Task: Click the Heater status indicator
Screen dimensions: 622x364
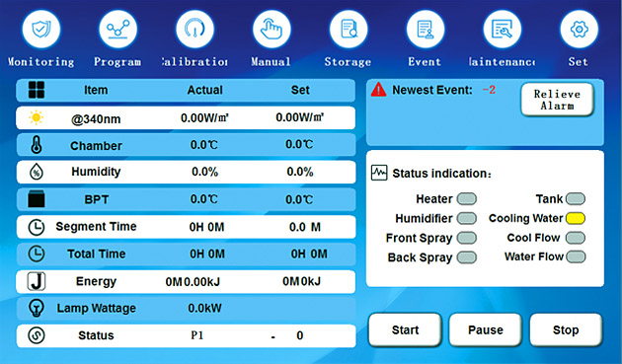Action: 466,198
